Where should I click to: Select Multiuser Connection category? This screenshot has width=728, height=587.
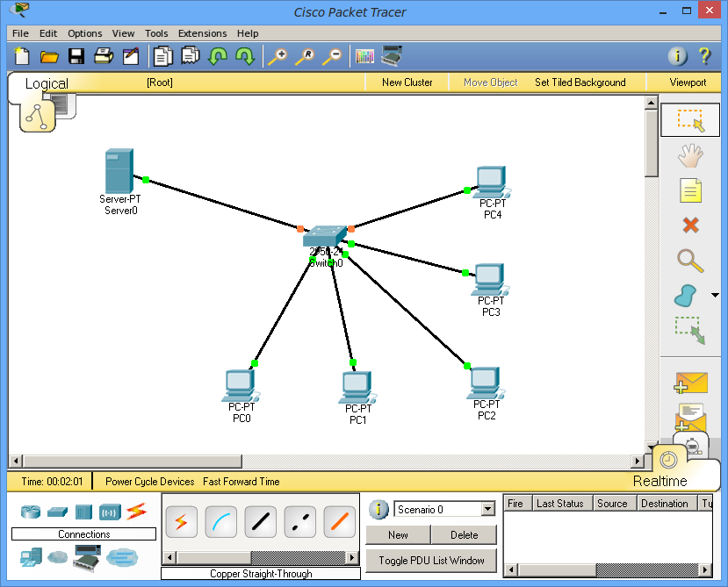[x=122, y=557]
